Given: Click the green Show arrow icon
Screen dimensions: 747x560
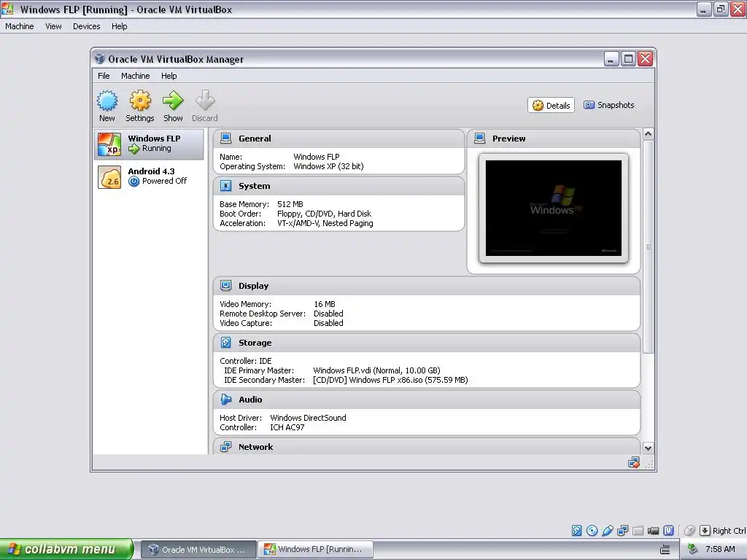Looking at the screenshot, I should (x=172, y=101).
